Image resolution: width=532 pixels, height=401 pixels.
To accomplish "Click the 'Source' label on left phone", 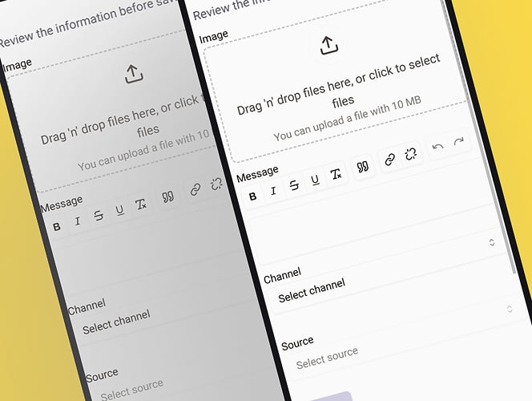I will [x=102, y=375].
